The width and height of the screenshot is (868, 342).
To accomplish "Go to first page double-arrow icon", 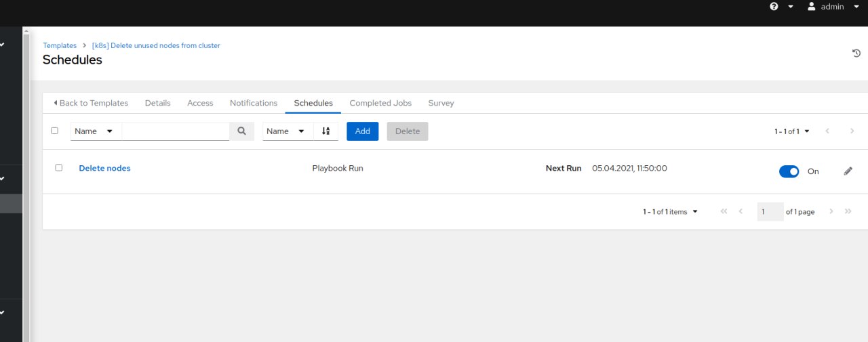I will [724, 212].
